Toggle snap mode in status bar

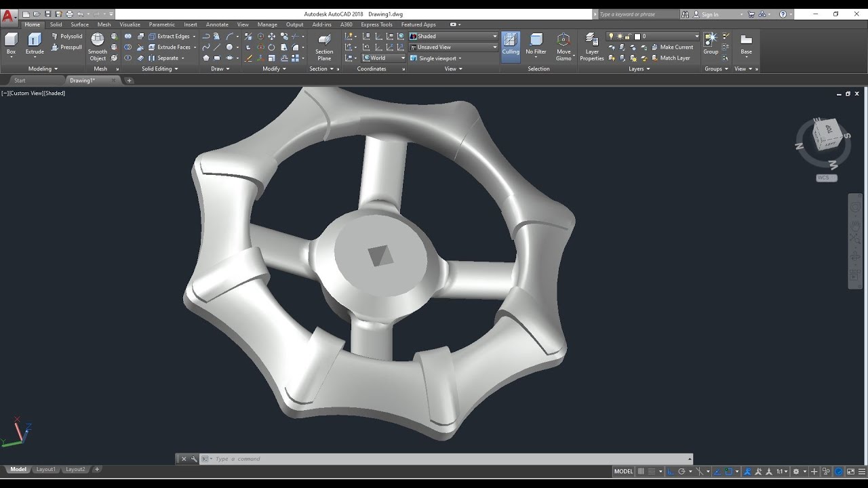point(652,472)
